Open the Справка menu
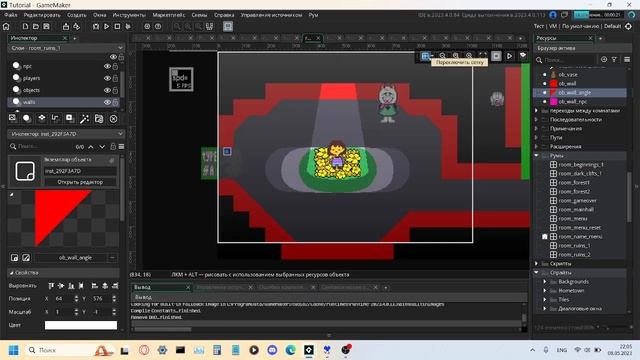Screen dimensions: 640x360 click(224, 15)
